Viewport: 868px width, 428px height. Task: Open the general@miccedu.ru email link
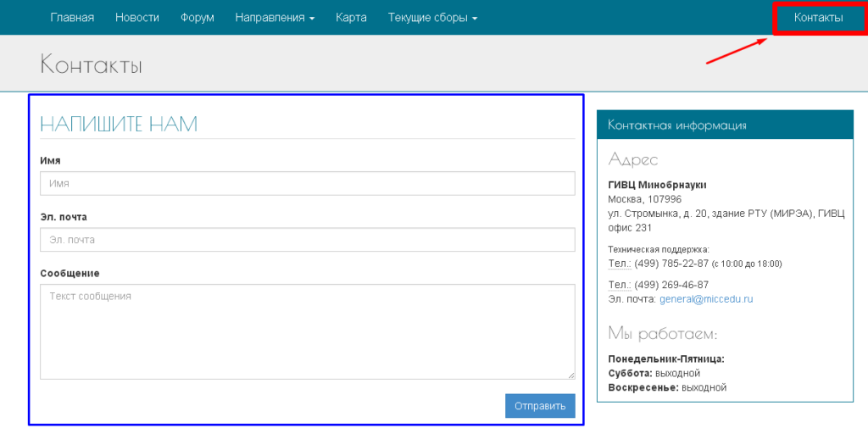coord(706,299)
